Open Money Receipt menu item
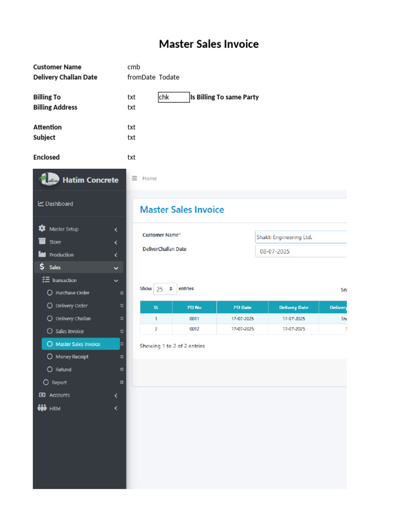 click(72, 356)
